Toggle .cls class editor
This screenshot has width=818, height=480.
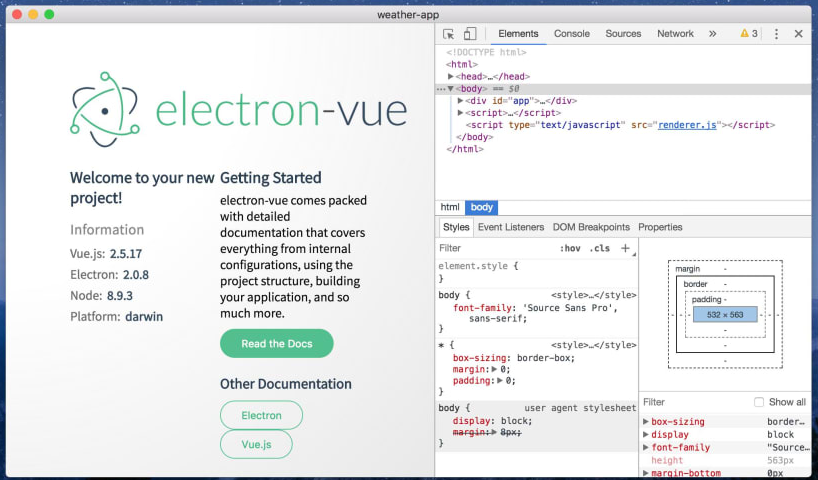[x=599, y=248]
